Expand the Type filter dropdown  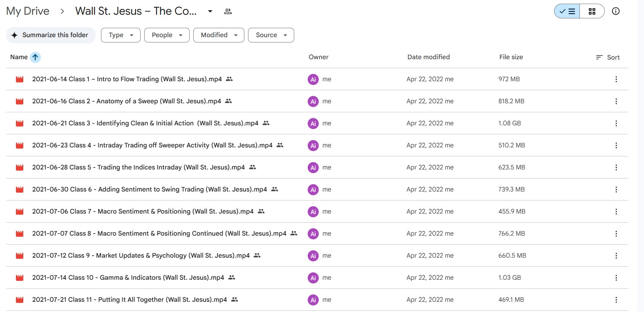point(121,35)
